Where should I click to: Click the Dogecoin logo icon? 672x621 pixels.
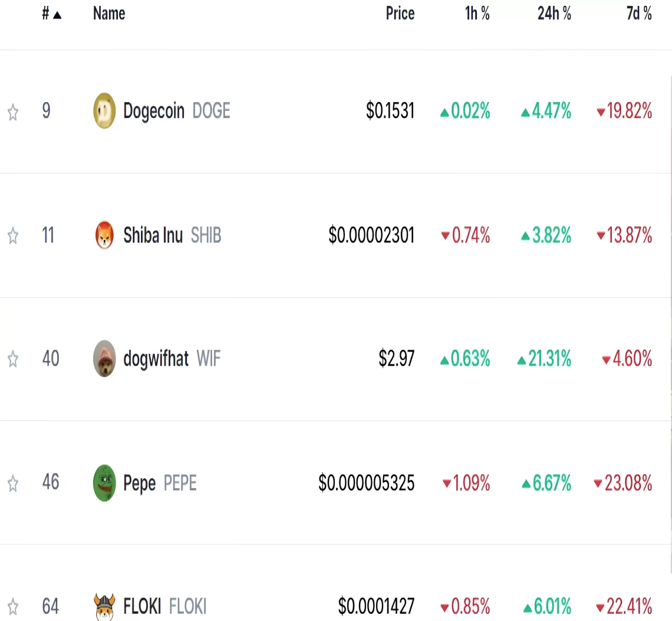coord(104,111)
